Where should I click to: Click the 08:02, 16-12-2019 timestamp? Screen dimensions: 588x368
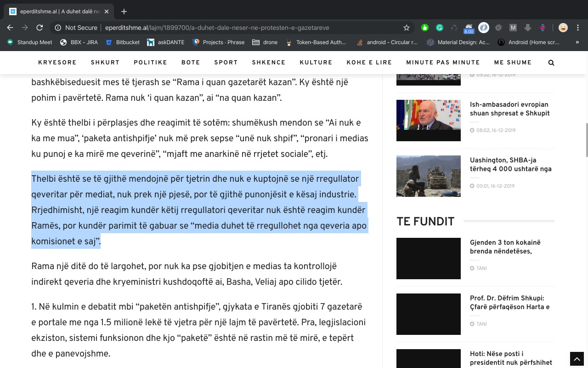point(496,130)
